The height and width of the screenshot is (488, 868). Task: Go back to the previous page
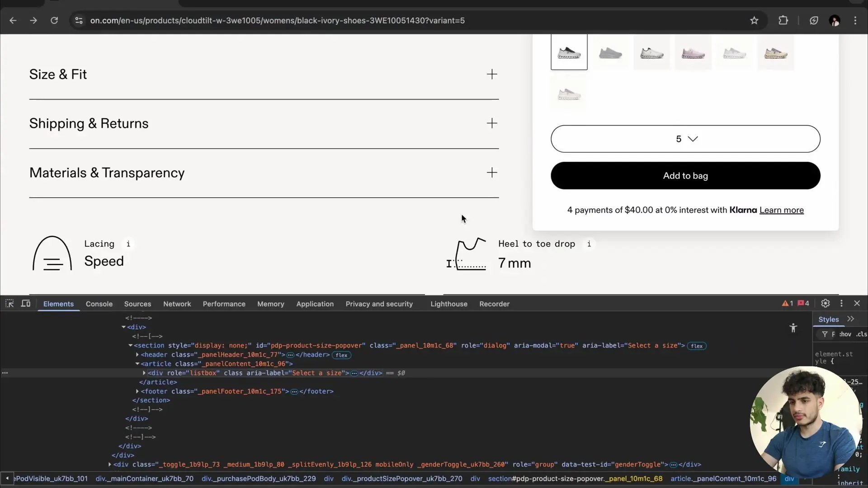tap(13, 20)
